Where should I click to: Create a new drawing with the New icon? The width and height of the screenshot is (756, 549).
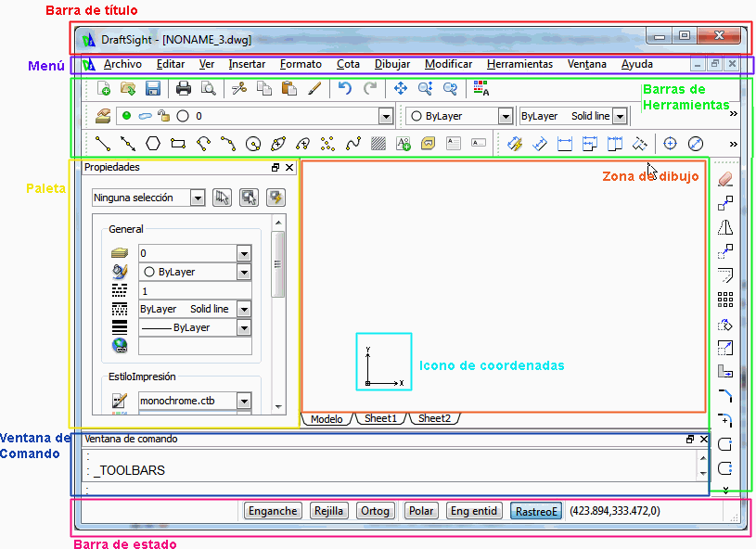104,88
